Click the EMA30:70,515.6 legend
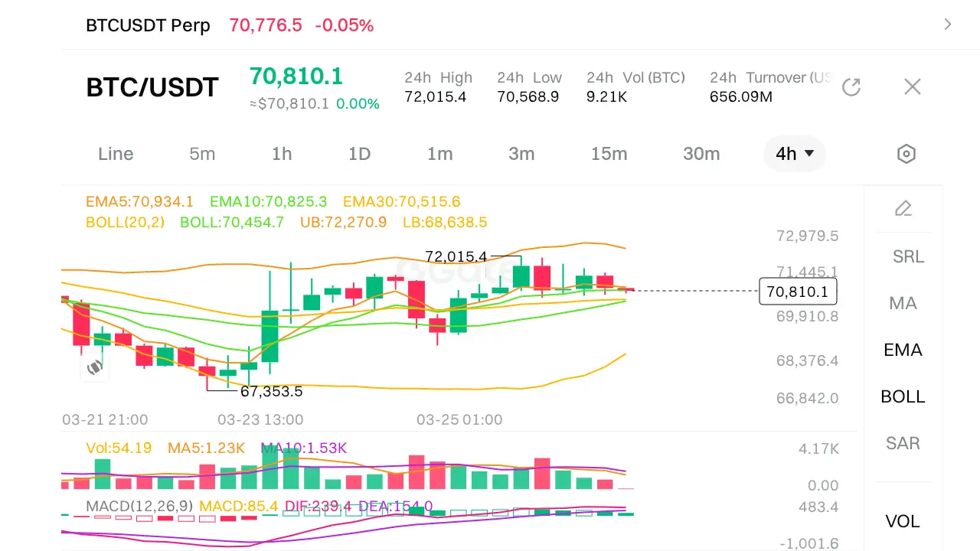The image size is (980, 551). (x=402, y=202)
